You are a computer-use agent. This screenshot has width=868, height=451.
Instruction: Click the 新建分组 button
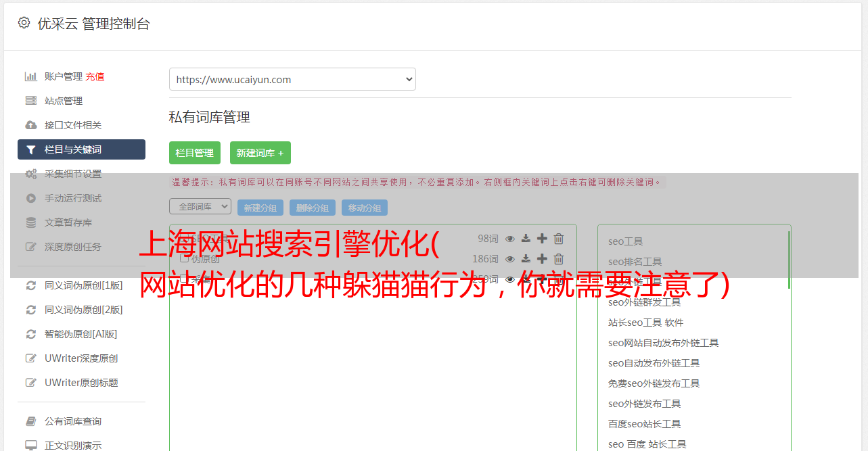(x=260, y=208)
